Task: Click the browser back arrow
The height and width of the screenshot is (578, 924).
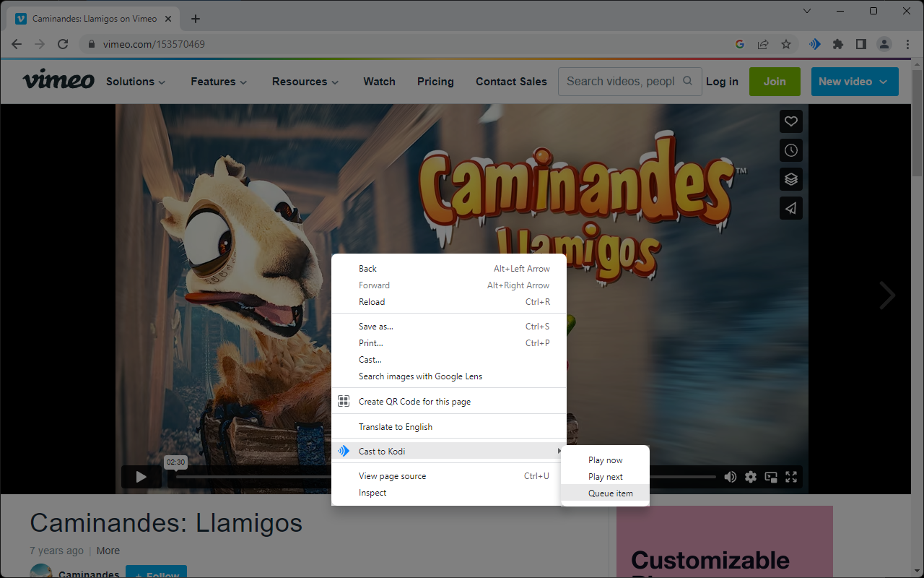Action: point(17,44)
